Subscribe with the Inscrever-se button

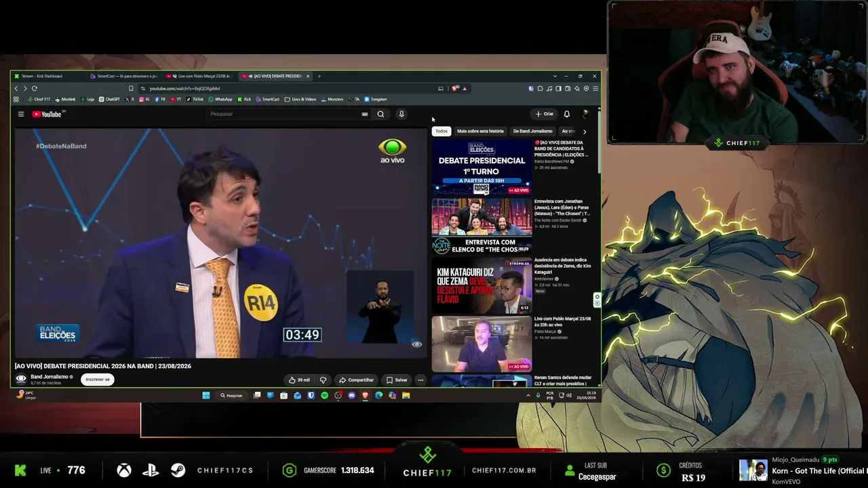pyautogui.click(x=98, y=380)
